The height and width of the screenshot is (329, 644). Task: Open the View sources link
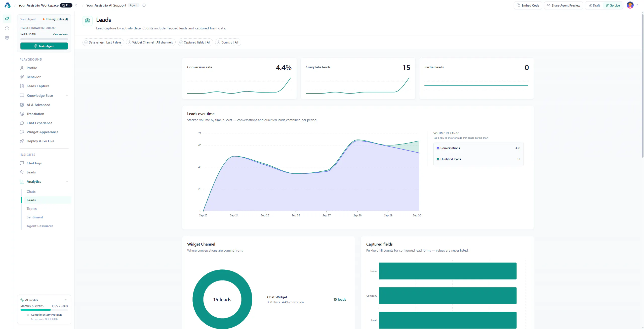(x=60, y=34)
